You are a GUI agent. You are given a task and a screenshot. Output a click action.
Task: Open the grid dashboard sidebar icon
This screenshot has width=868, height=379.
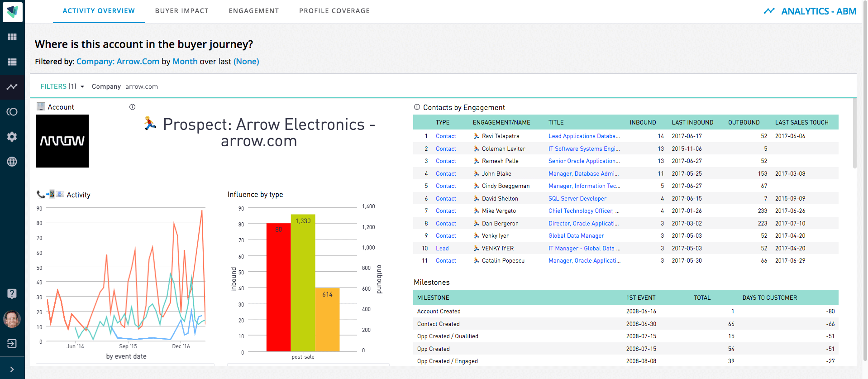[12, 37]
